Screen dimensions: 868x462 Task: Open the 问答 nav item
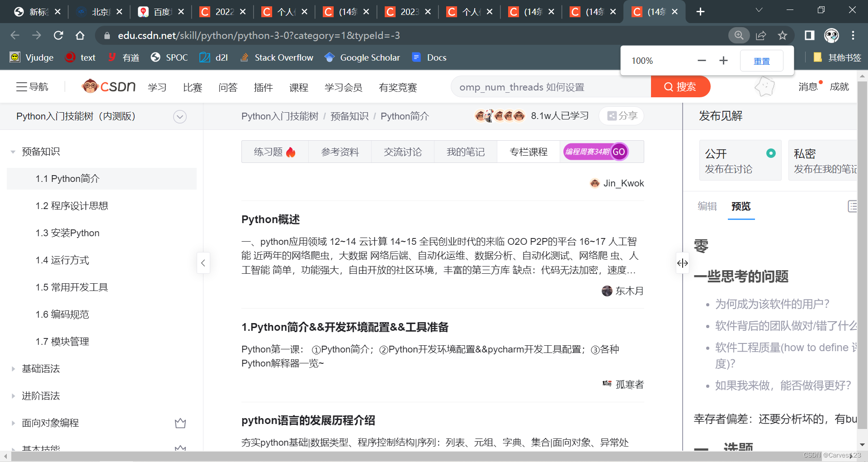pos(228,87)
